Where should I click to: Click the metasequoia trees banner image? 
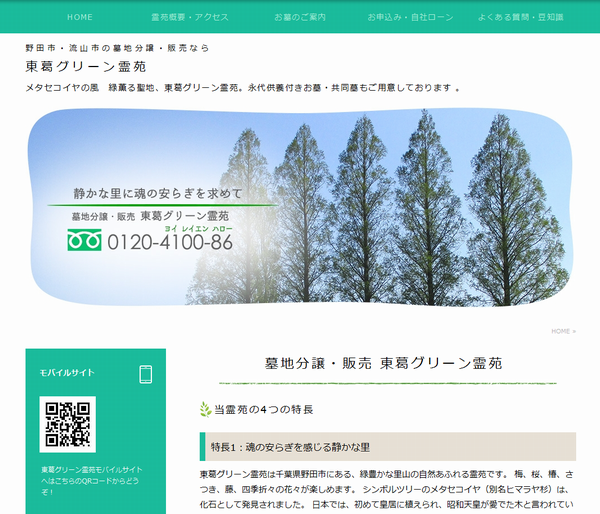tap(301, 207)
